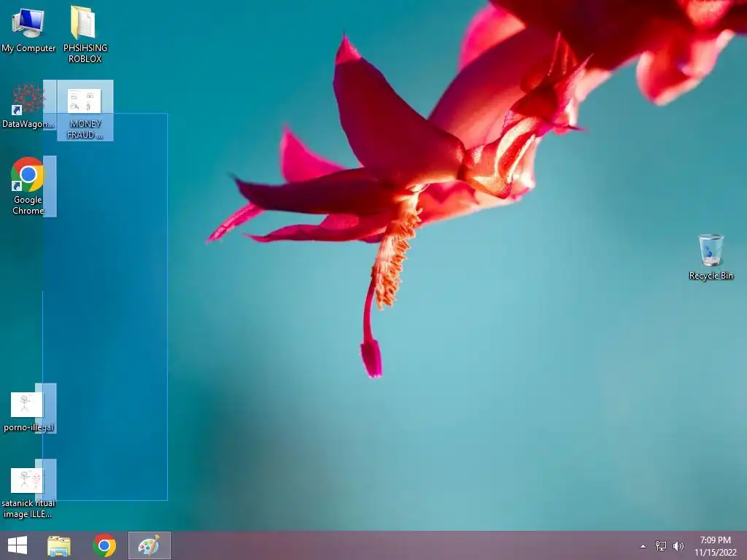Open the volume control tray icon
Viewport: 747px width, 560px height.
click(x=678, y=545)
